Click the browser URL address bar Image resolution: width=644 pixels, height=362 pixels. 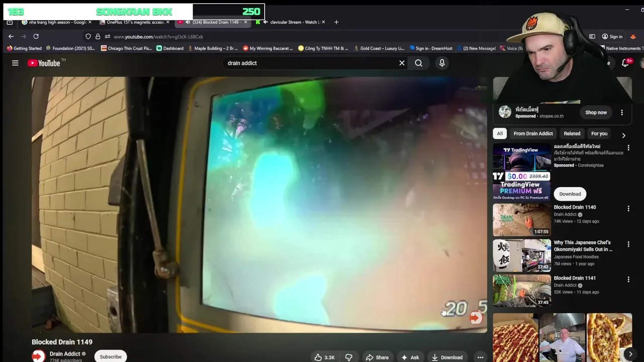click(302, 36)
